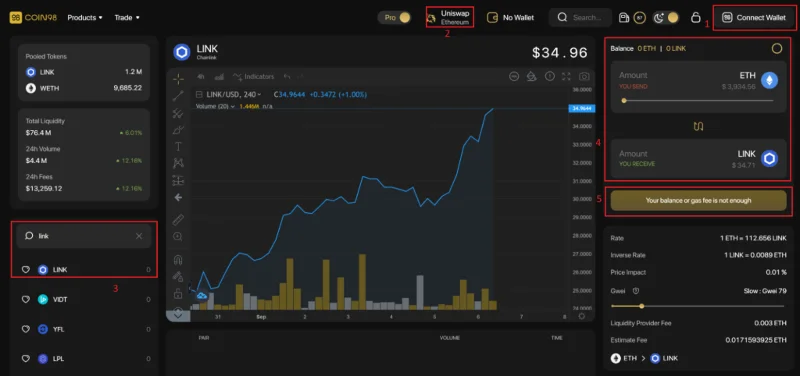Viewport: 800px width, 376px height.
Task: Select the Text annotation tool
Action: pyautogui.click(x=178, y=146)
